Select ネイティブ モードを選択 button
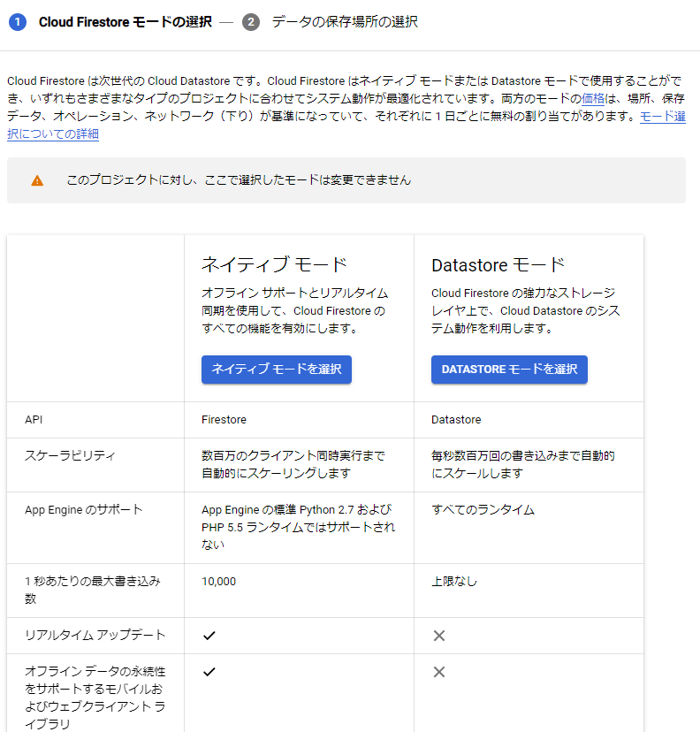The height and width of the screenshot is (732, 700). pos(276,370)
